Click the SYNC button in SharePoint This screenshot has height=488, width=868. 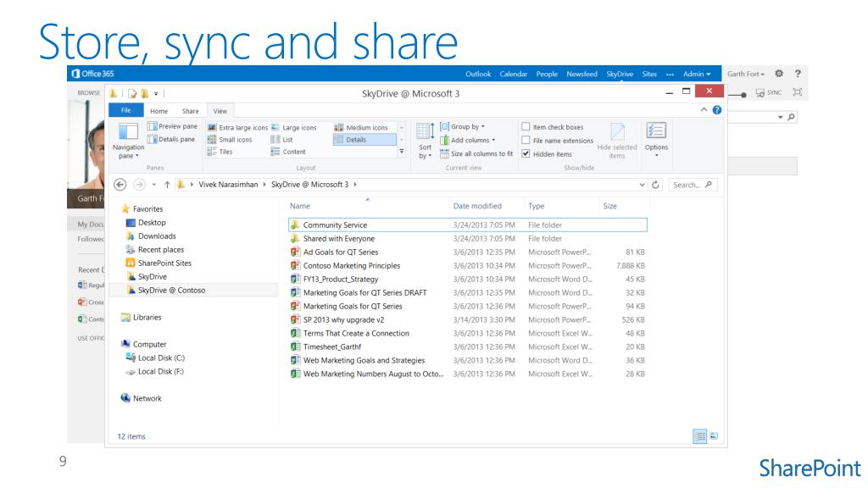click(769, 92)
